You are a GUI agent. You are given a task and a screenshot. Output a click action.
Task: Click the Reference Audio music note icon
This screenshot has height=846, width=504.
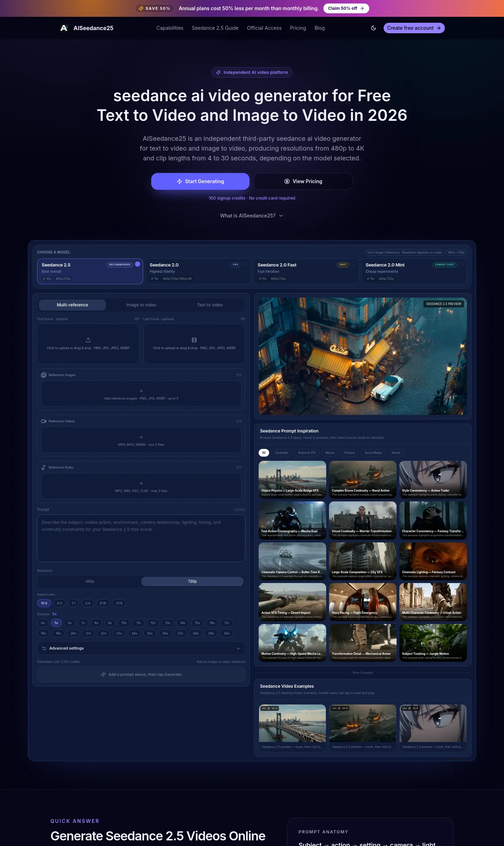pos(44,467)
